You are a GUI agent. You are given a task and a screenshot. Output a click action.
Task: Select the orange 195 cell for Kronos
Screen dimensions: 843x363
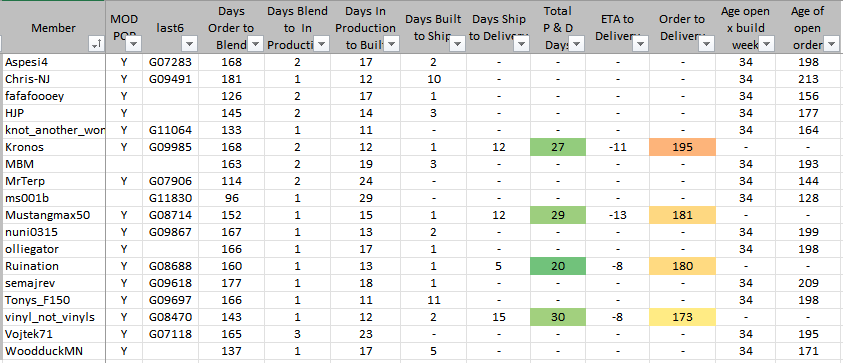click(682, 147)
